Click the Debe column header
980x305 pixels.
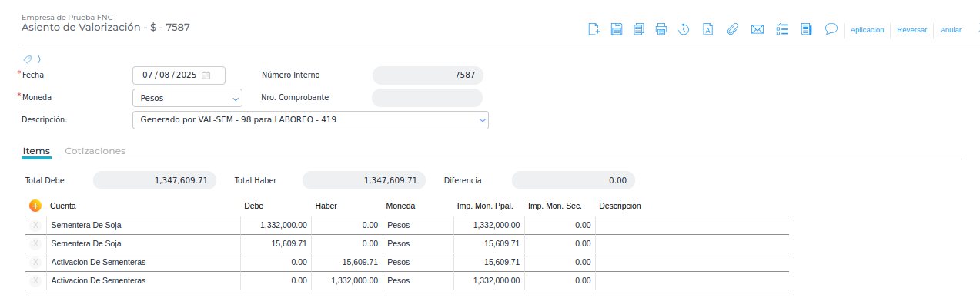click(x=253, y=206)
